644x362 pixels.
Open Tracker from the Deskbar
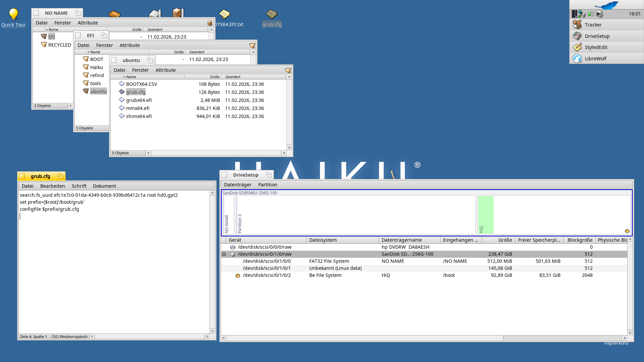[593, 25]
